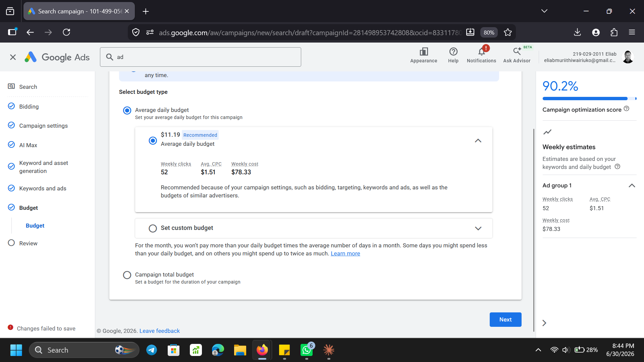Open Telegram from the taskbar

[x=152, y=350]
